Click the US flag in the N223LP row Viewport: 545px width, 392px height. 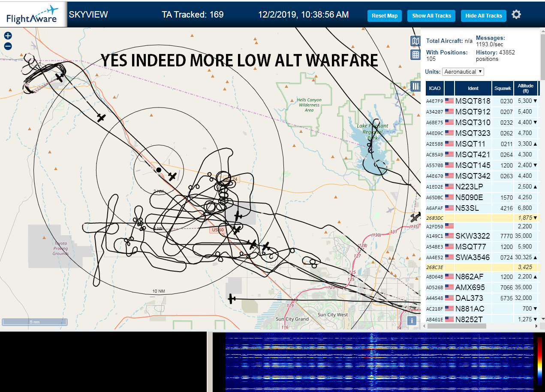pos(449,187)
